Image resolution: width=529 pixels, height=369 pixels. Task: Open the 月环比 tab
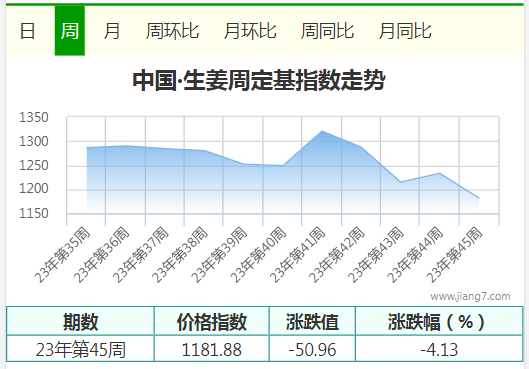pyautogui.click(x=250, y=31)
